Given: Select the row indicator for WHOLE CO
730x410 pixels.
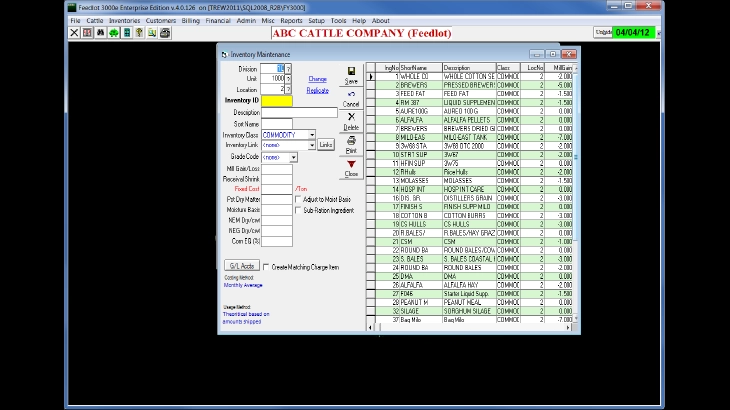Looking at the screenshot, I should [x=371, y=76].
